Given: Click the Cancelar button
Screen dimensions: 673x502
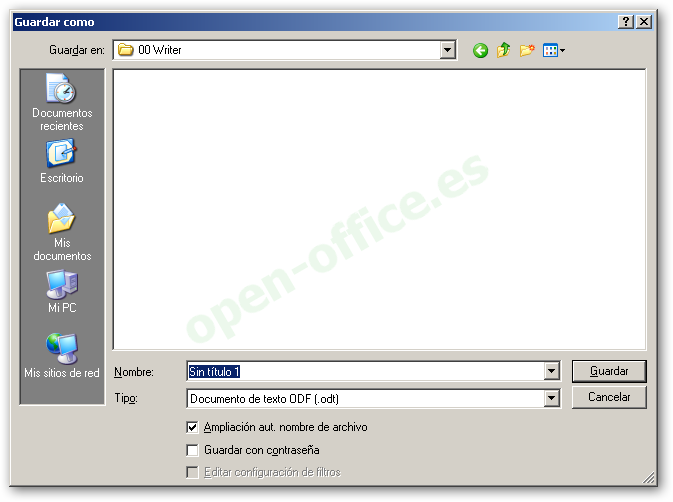Looking at the screenshot, I should 609,397.
